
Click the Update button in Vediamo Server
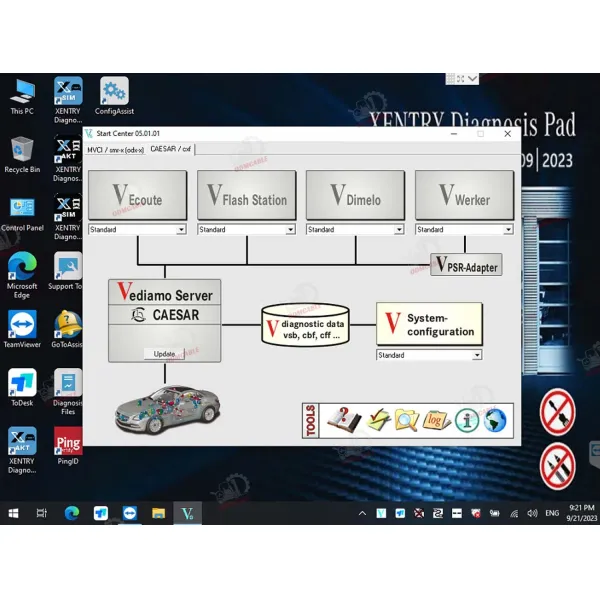click(x=164, y=354)
